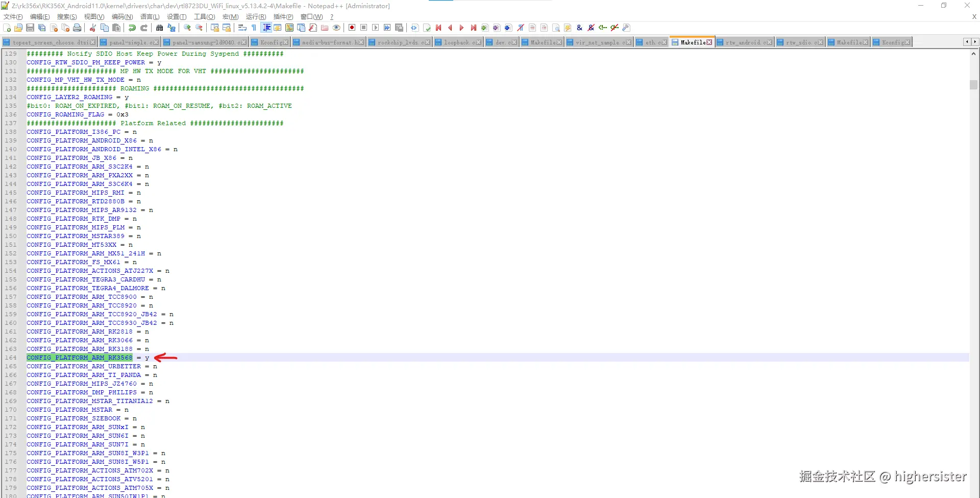Click the CONFIG_PLATFORM_ARM_RK3568 text
The image size is (980, 498).
(x=80, y=358)
